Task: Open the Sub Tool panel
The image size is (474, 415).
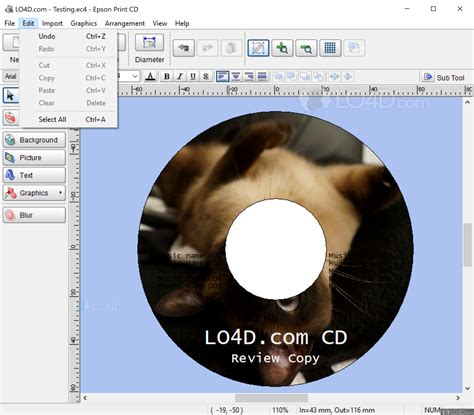Action: pos(444,77)
